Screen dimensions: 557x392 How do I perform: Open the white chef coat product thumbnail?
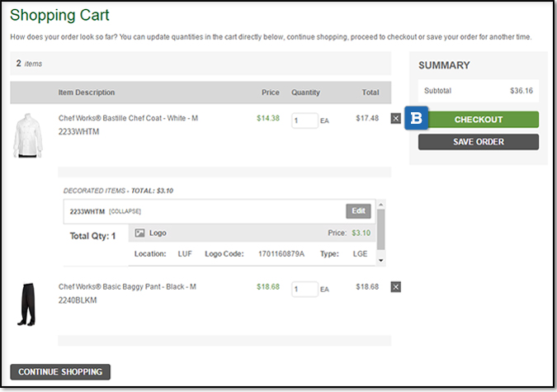[x=27, y=136]
